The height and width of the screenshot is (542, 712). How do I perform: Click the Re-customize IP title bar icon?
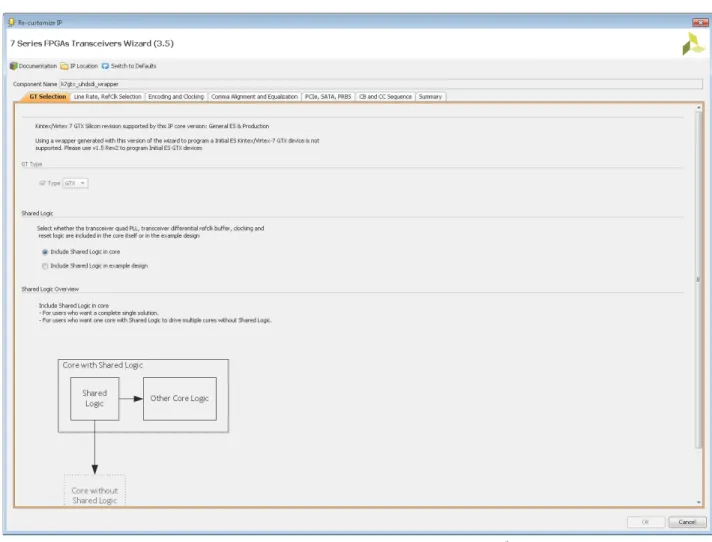[12, 22]
